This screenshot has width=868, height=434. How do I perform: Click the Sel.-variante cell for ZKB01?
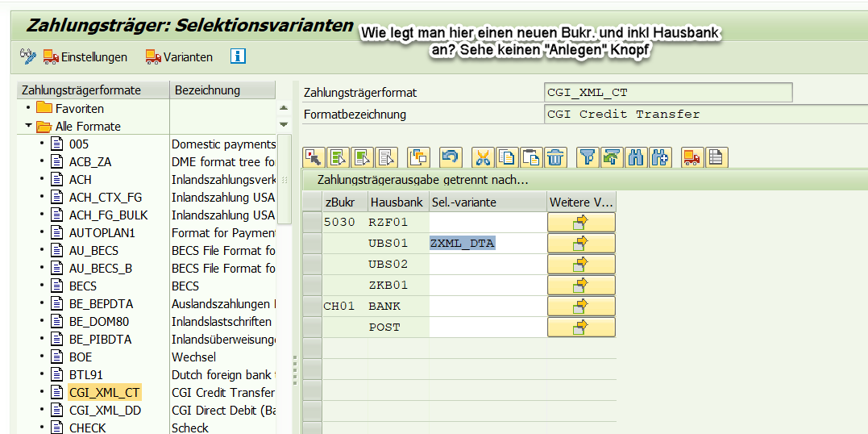486,285
